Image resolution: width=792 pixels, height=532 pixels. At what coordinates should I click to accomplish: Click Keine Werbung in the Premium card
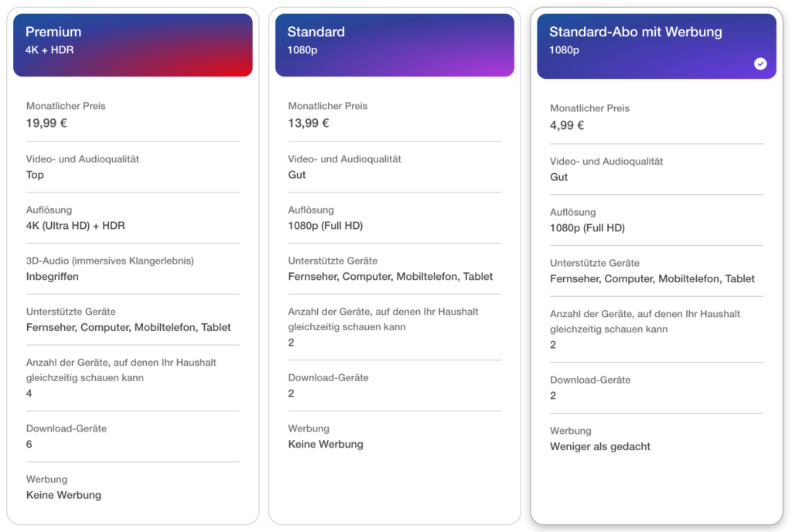(x=63, y=495)
